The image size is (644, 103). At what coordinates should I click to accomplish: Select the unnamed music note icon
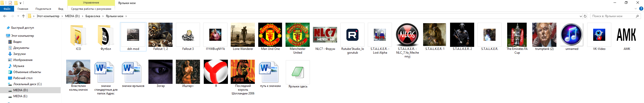point(572,35)
